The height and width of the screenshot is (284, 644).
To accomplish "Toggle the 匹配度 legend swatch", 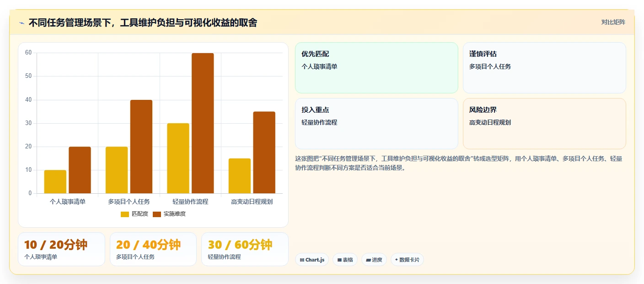I will click(x=125, y=214).
